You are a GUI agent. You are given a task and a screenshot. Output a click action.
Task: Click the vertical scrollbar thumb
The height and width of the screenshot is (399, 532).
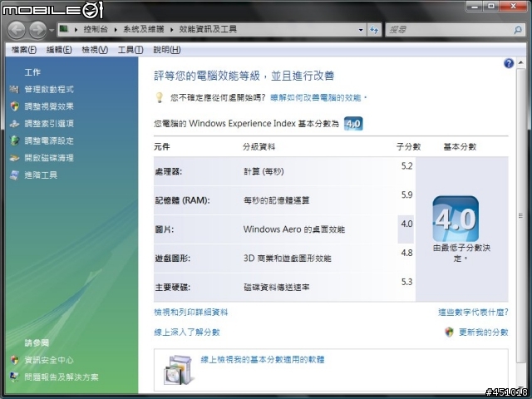520,215
